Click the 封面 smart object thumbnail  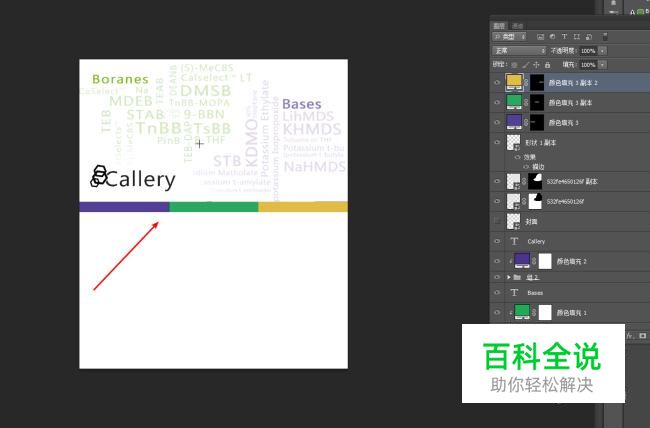(514, 221)
